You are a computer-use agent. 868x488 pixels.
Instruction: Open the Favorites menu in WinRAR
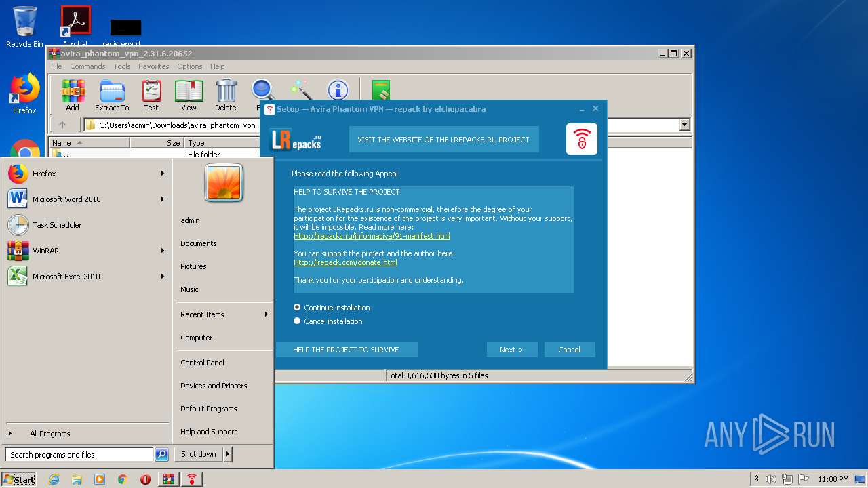tap(154, 66)
